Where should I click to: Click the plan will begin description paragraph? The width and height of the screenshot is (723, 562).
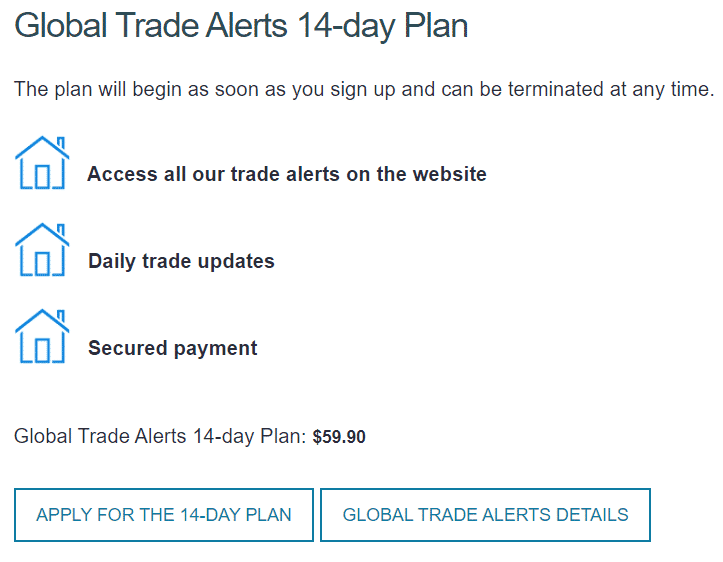click(x=364, y=89)
